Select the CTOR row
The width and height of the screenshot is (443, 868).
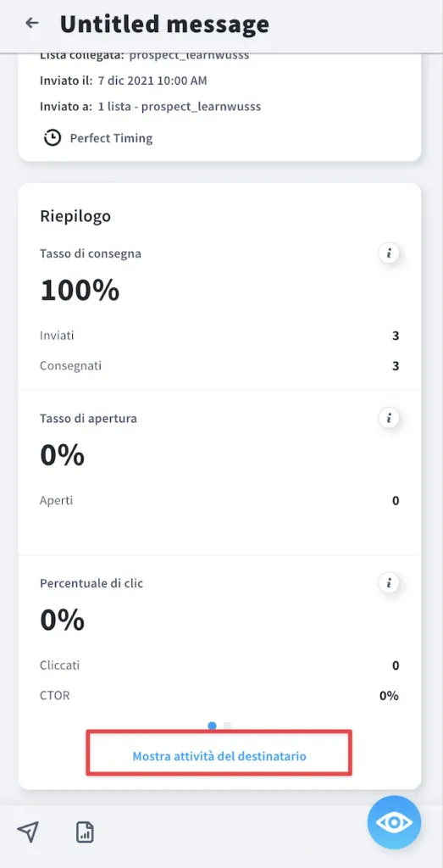[x=219, y=695]
